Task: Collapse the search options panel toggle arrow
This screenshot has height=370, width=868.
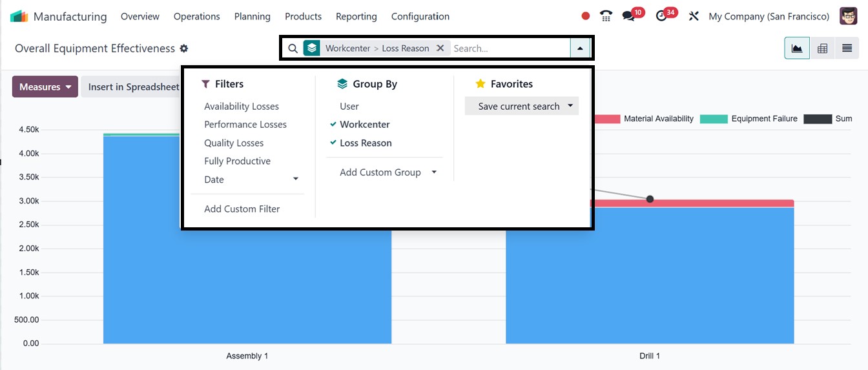Action: click(x=580, y=48)
